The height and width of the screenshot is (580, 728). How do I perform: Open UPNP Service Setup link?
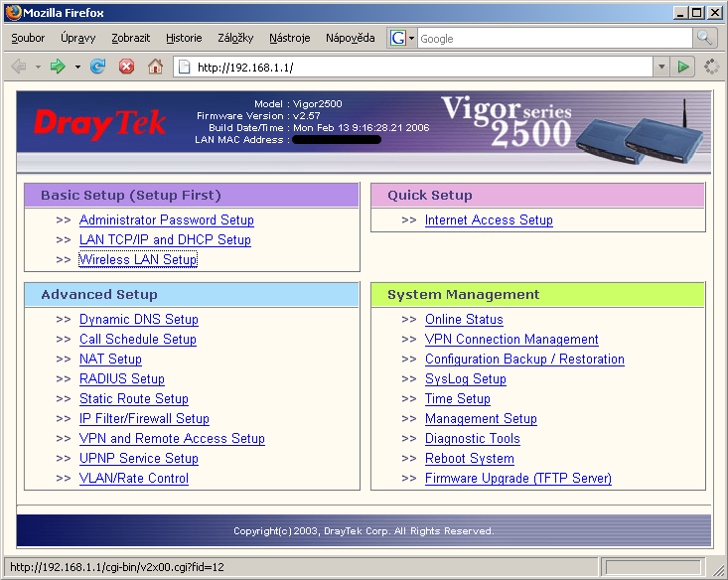coord(139,458)
